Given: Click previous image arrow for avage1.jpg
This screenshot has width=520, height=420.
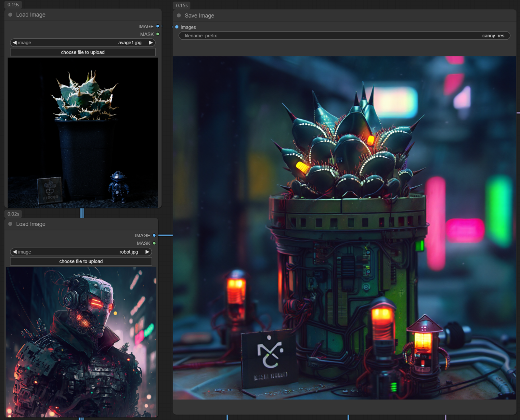Looking at the screenshot, I should (x=15, y=43).
